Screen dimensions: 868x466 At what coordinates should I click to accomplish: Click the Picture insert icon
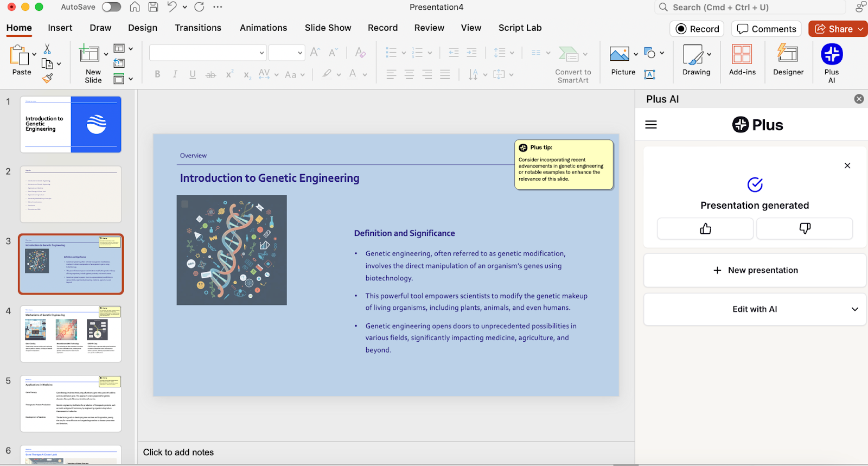[x=620, y=54]
